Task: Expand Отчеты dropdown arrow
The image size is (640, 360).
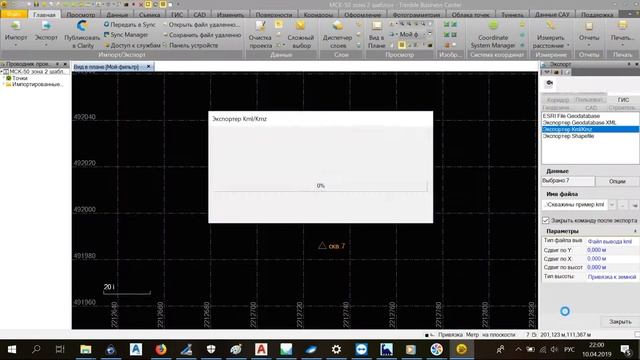Action: [589, 45]
